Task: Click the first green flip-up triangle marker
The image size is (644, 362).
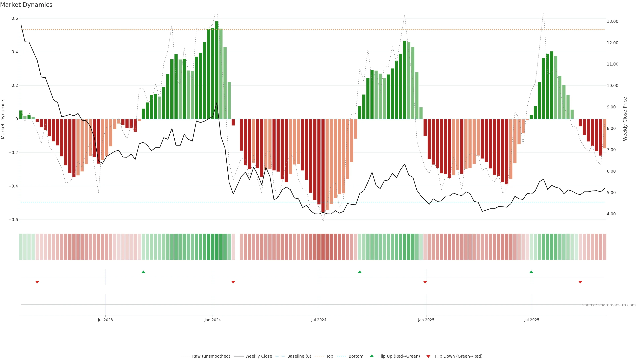Action: point(143,272)
